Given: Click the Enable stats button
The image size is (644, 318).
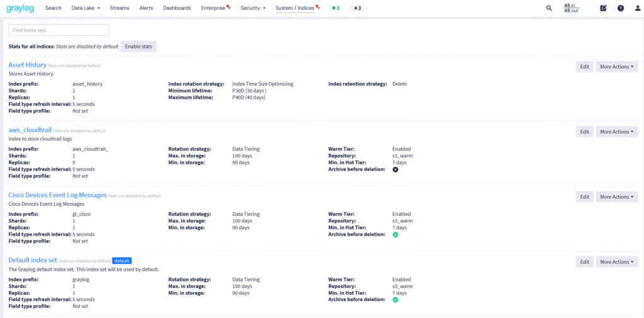Looking at the screenshot, I should [138, 47].
